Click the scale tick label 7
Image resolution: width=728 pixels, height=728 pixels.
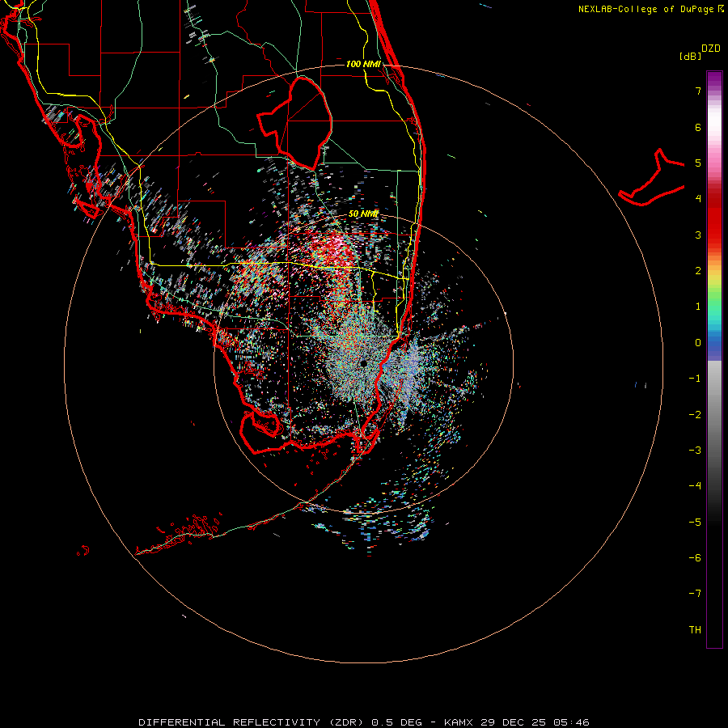point(698,91)
